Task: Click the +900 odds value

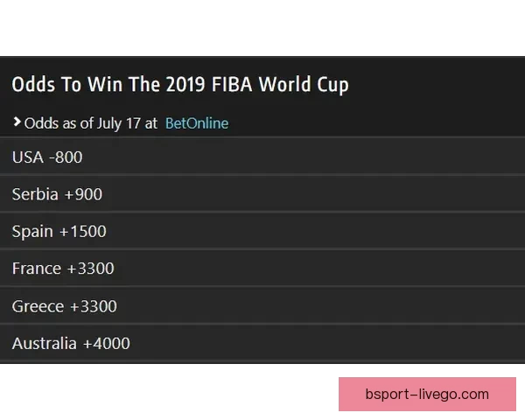Action: tap(83, 194)
